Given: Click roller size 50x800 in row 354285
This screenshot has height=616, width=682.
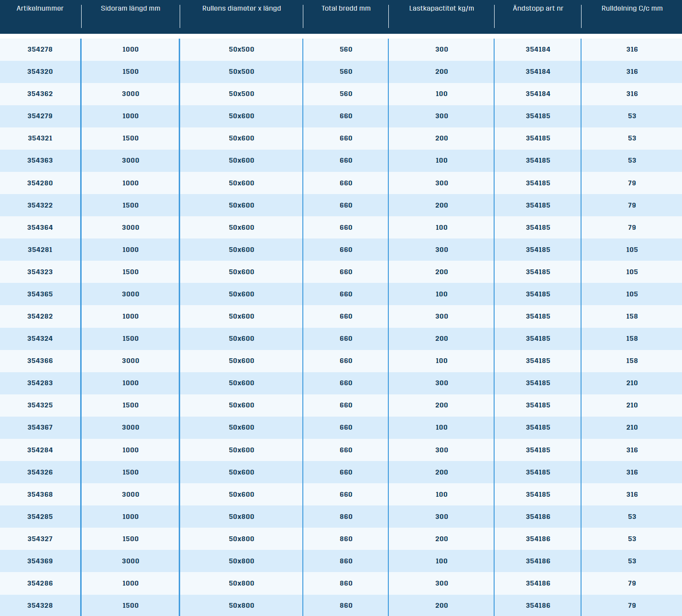Looking at the screenshot, I should (x=242, y=517).
